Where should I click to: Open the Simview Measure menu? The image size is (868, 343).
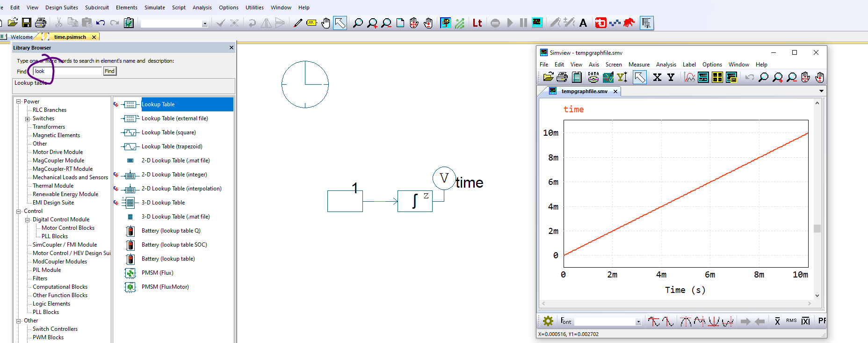point(639,65)
